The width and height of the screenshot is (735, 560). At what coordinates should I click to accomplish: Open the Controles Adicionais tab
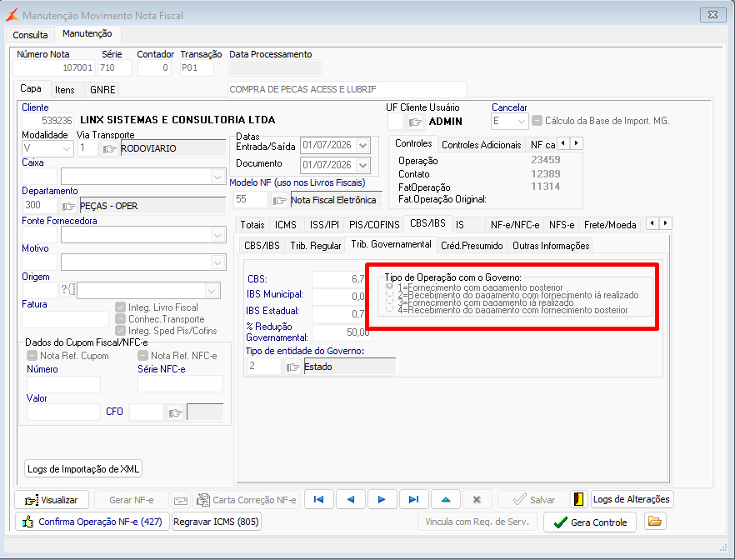(x=481, y=145)
